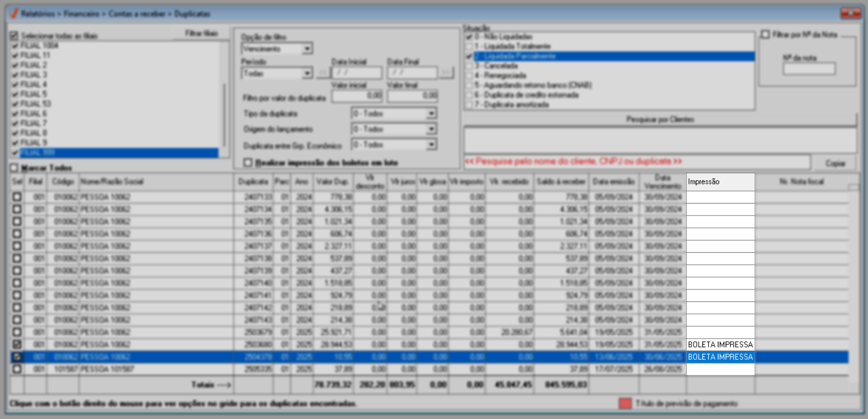Uncheck FILIAL 11 in the branch list
Screen dimensions: 868x419
click(x=15, y=55)
